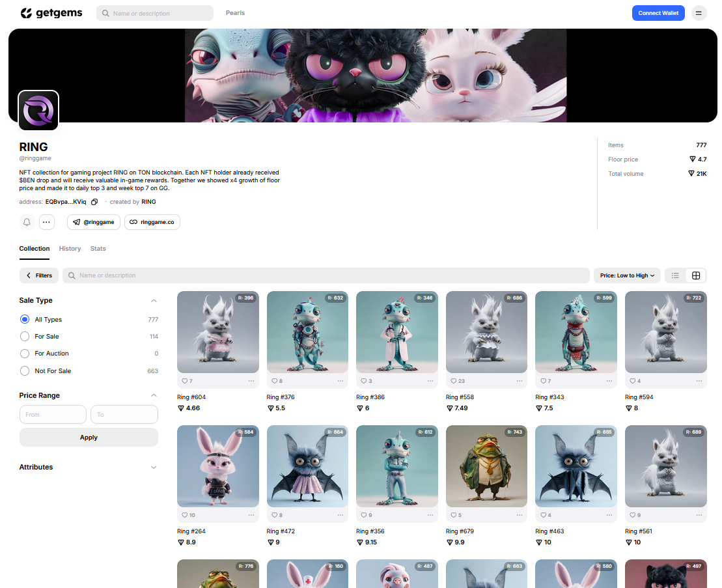Open the Ring #561 title link
The height and width of the screenshot is (588, 722).
639,531
